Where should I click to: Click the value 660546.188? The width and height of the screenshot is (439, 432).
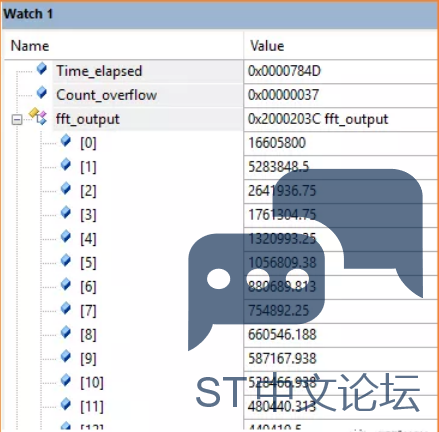point(282,335)
